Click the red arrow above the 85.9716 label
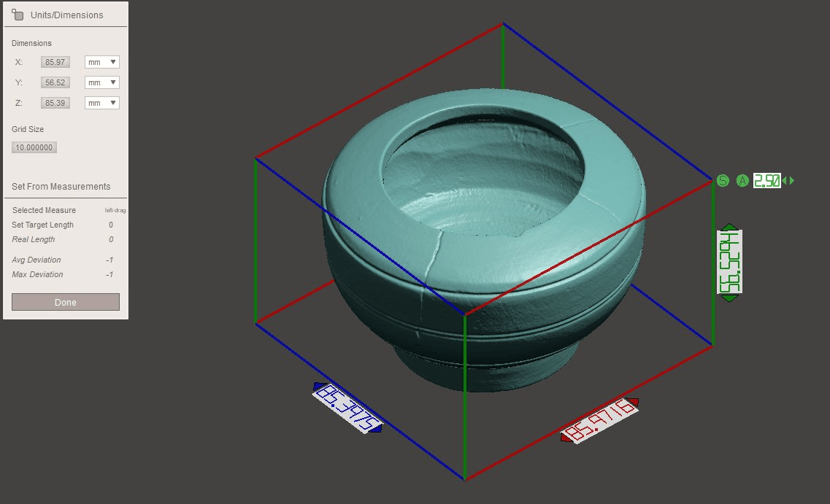This screenshot has height=504, width=830. (x=633, y=402)
